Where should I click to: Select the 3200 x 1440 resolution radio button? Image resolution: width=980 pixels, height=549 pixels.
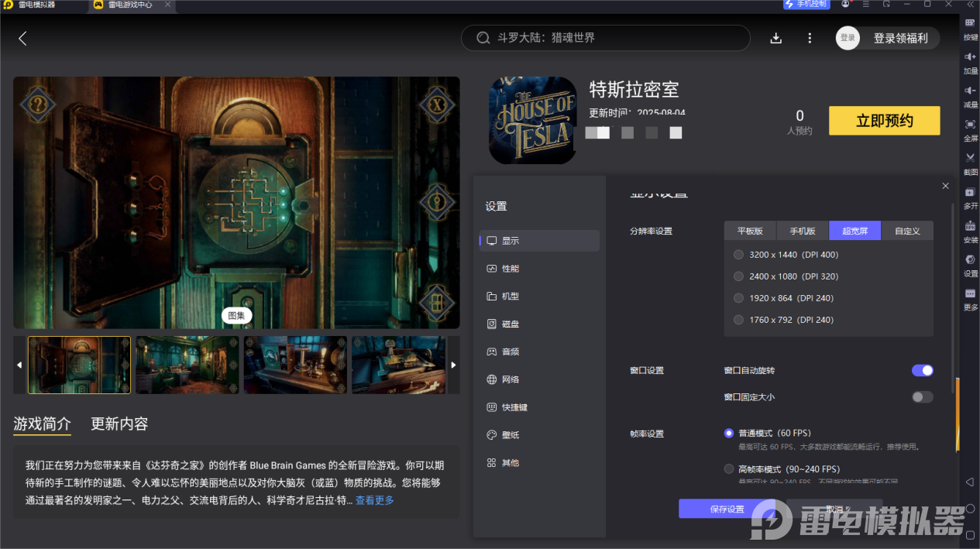[738, 254]
